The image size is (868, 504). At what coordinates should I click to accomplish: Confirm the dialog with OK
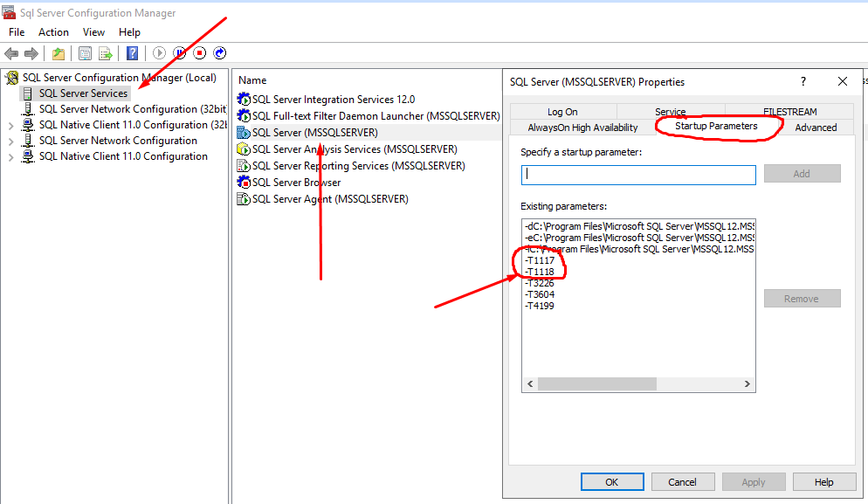(x=612, y=482)
